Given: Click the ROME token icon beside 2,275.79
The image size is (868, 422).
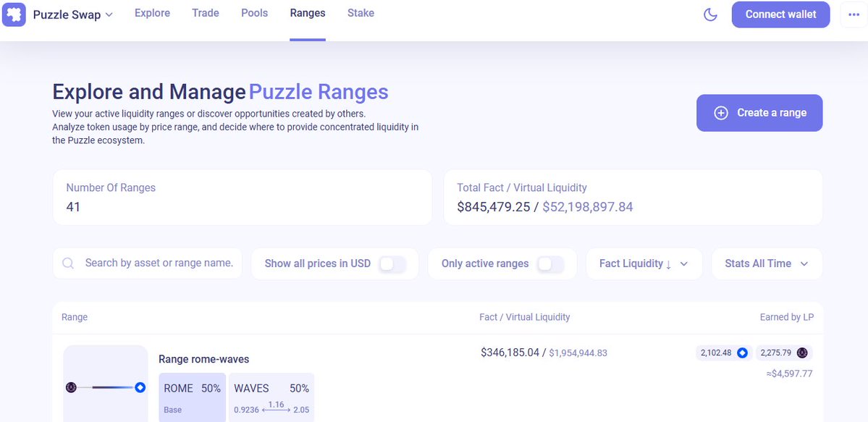Looking at the screenshot, I should (801, 353).
